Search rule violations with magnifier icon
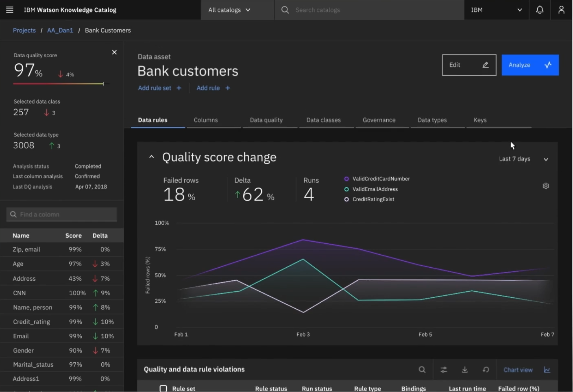The height and width of the screenshot is (392, 573). pos(422,370)
